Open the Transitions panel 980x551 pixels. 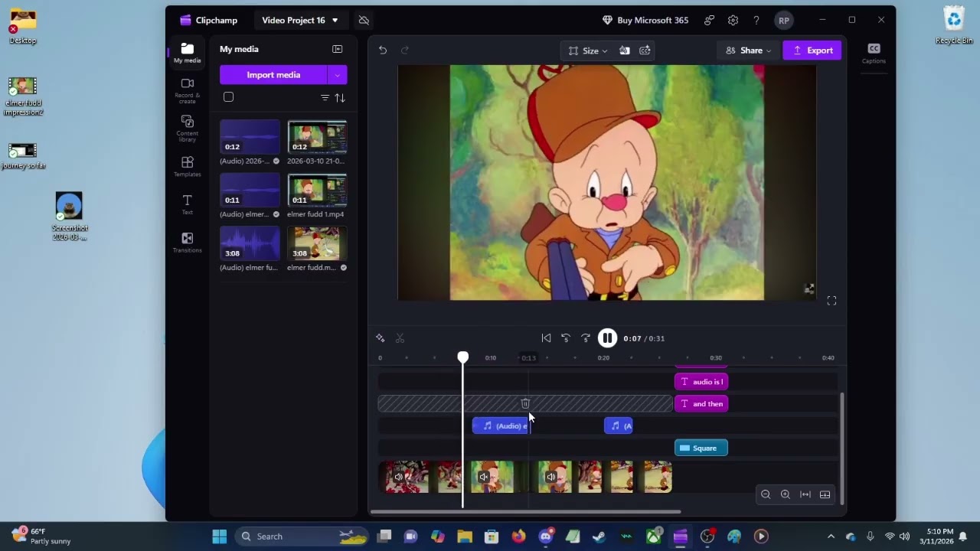click(x=187, y=243)
